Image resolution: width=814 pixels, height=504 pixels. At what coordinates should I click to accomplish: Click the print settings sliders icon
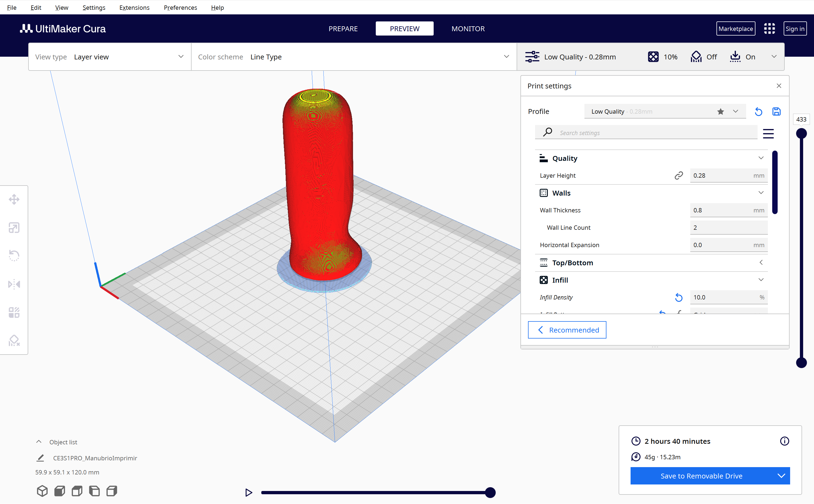coord(532,57)
